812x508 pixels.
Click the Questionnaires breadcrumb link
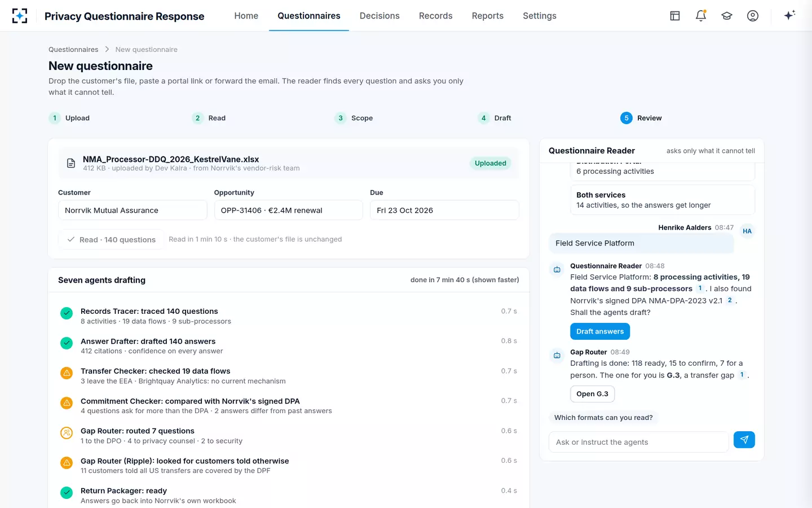click(x=73, y=50)
